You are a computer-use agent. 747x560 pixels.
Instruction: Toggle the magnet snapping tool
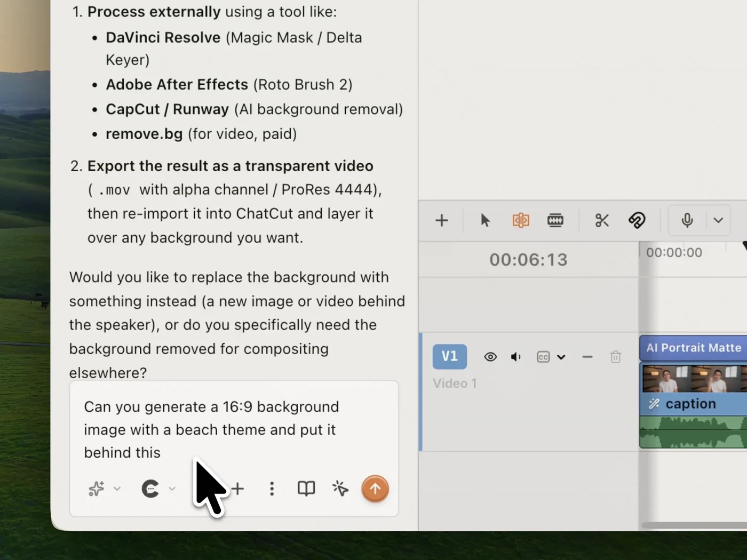click(637, 220)
